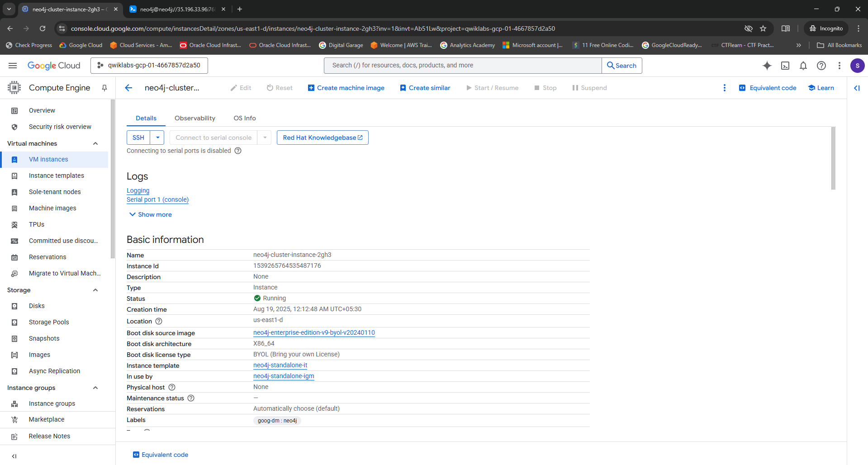Open the neo4j-enterprise-edition boot image link
The width and height of the screenshot is (868, 465).
click(314, 332)
